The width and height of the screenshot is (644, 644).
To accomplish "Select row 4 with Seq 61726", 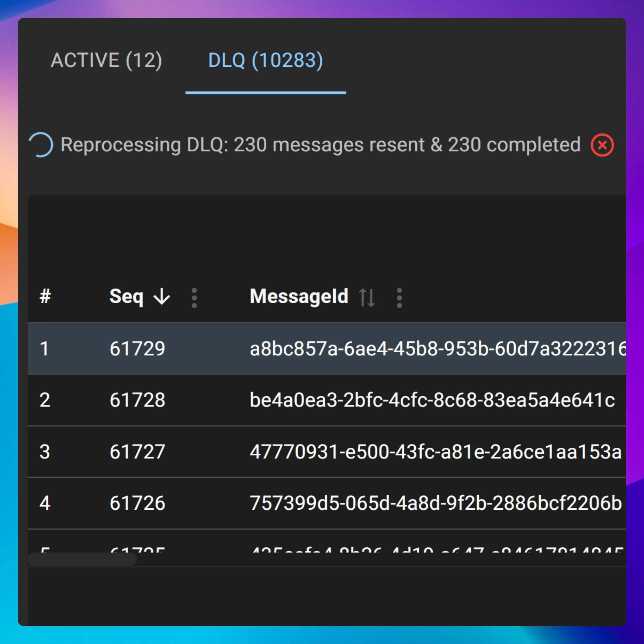I will tap(137, 503).
